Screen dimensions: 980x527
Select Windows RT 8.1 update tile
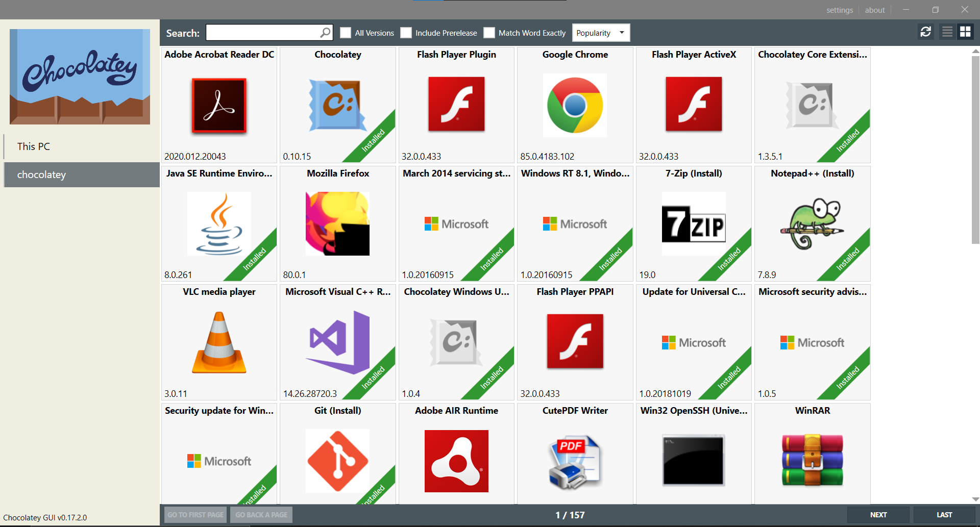click(575, 223)
